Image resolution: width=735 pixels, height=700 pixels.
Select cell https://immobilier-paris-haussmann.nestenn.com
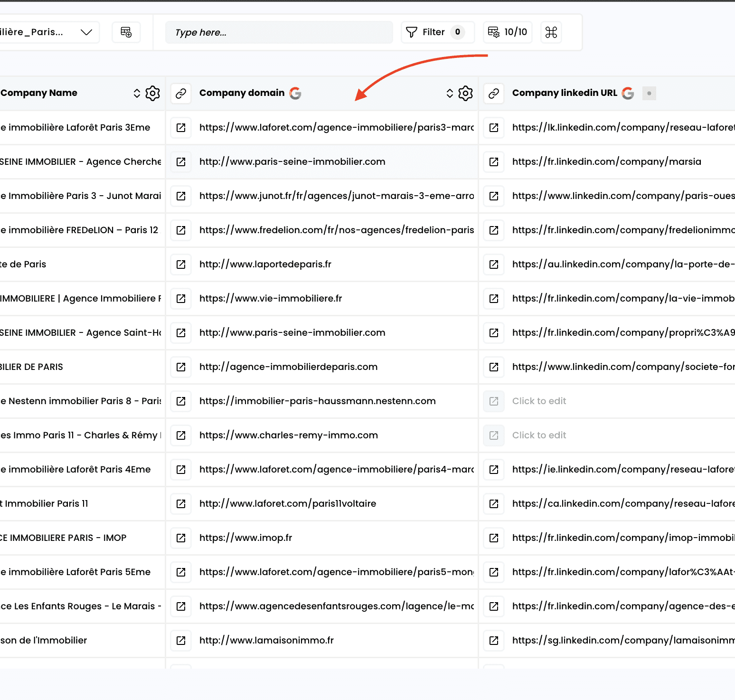[x=318, y=401]
